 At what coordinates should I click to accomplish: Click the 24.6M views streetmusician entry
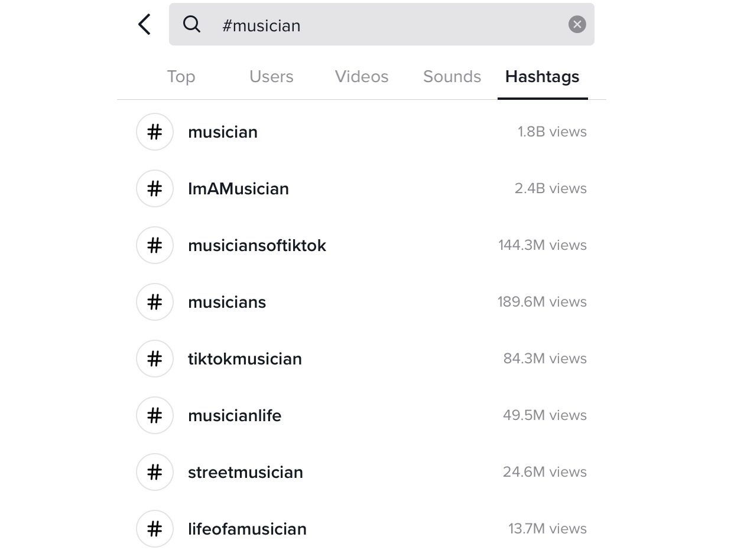click(362, 472)
